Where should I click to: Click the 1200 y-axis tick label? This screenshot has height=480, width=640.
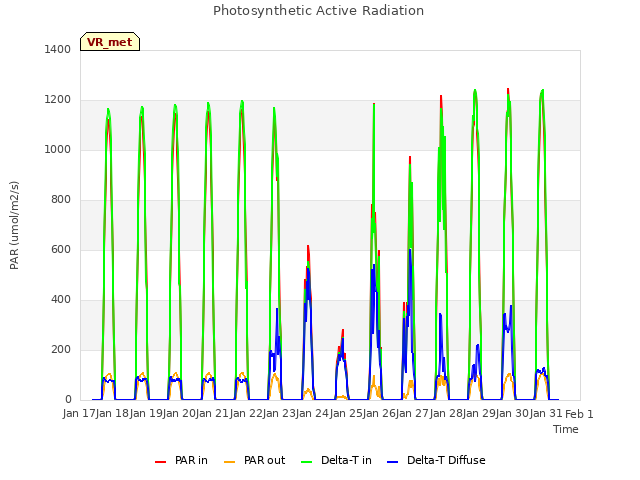tap(58, 100)
